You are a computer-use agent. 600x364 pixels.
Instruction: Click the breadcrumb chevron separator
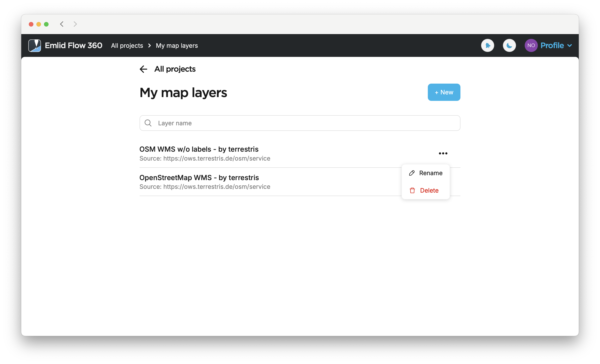pos(149,45)
